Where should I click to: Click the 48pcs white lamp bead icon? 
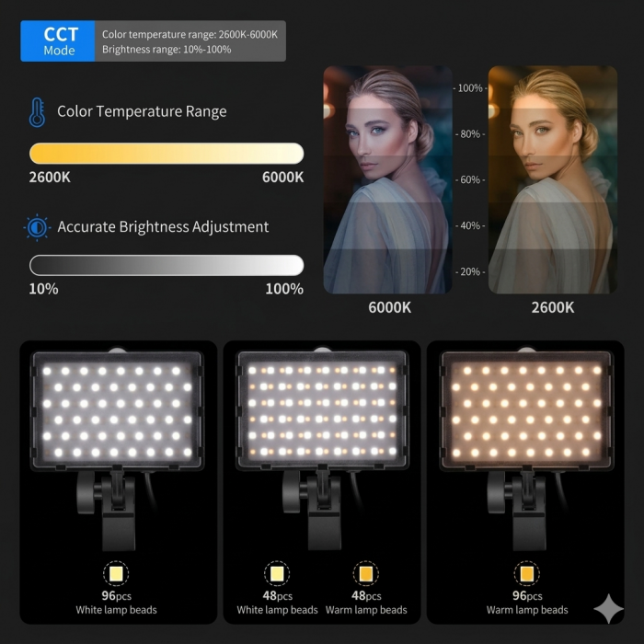click(x=277, y=573)
